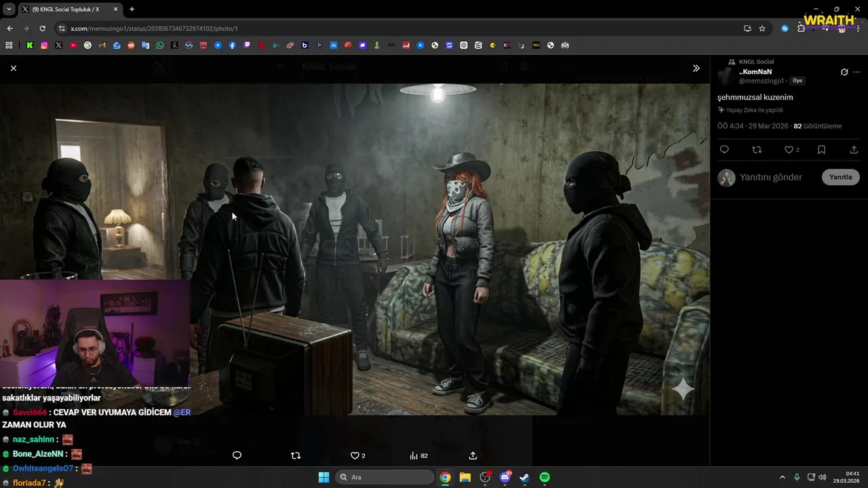Repost icon in the right post panel

click(757, 150)
